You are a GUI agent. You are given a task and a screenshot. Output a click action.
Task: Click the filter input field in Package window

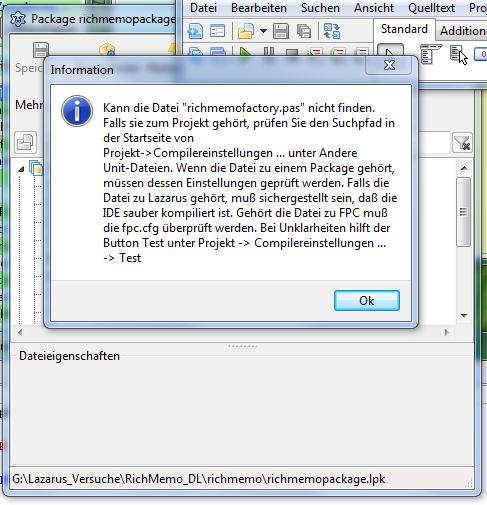[433, 143]
